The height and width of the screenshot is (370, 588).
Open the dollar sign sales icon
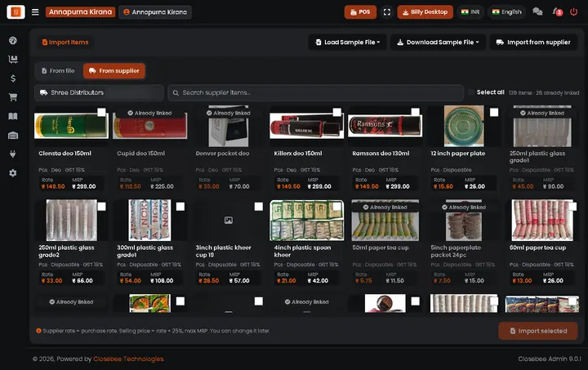click(13, 78)
